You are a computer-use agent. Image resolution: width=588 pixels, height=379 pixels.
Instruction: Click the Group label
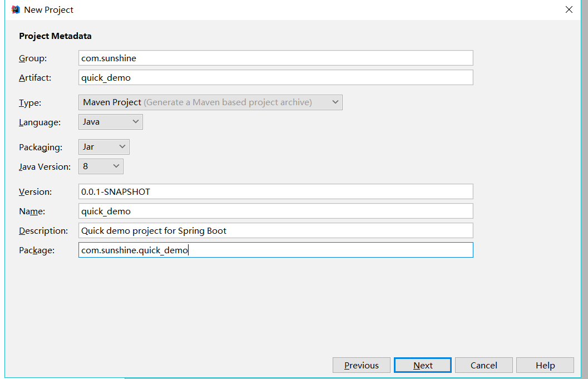coord(33,58)
